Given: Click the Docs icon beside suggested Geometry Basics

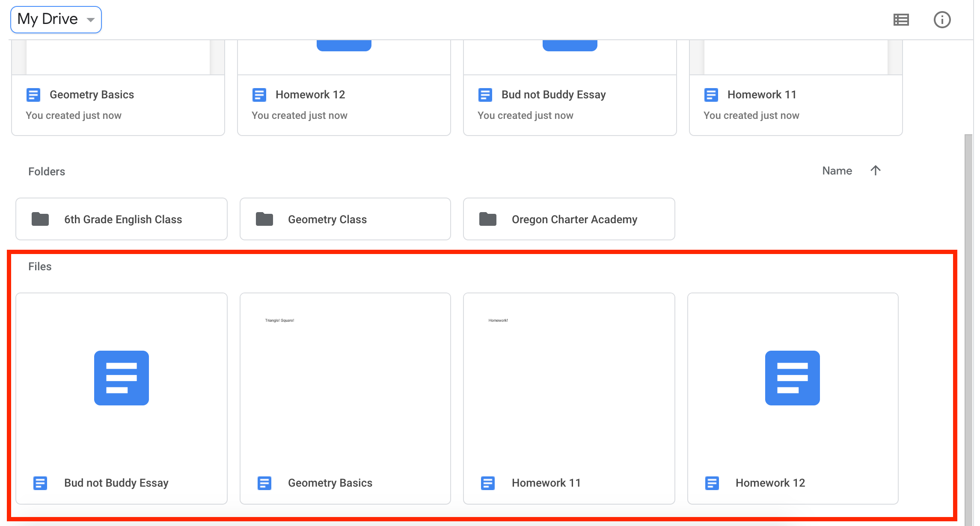Looking at the screenshot, I should pos(33,95).
